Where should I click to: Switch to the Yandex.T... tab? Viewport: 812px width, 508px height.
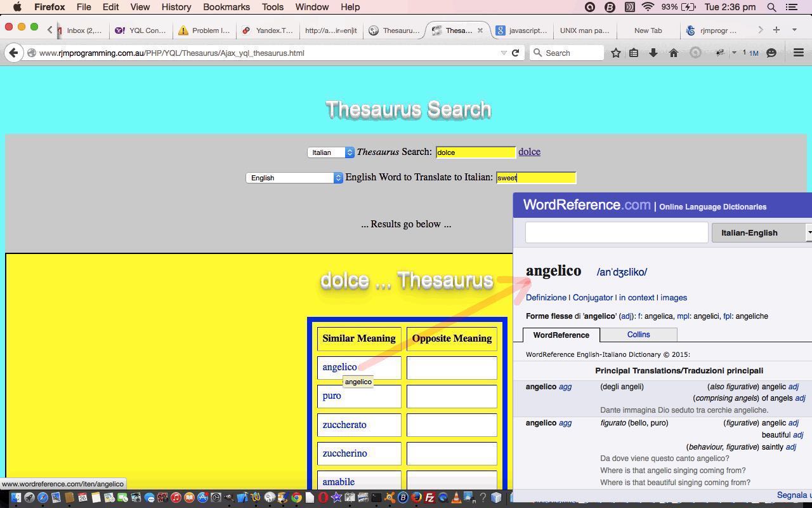pos(268,30)
